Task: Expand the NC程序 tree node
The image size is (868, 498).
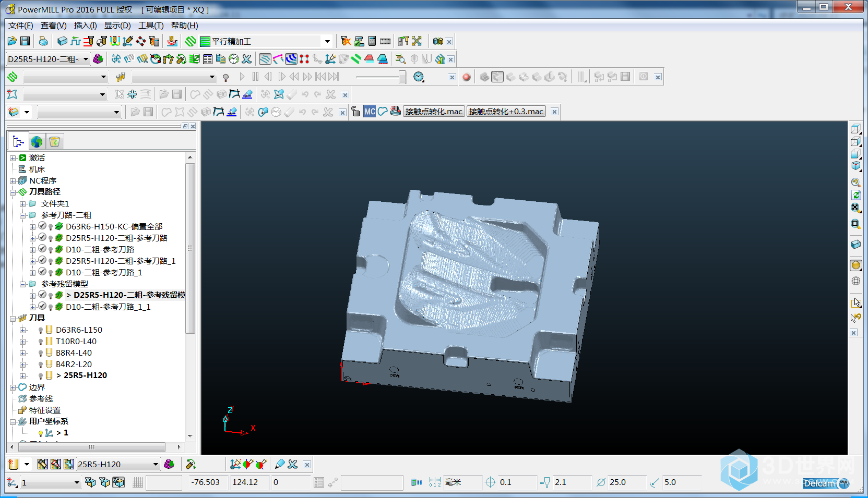Action: (x=13, y=181)
